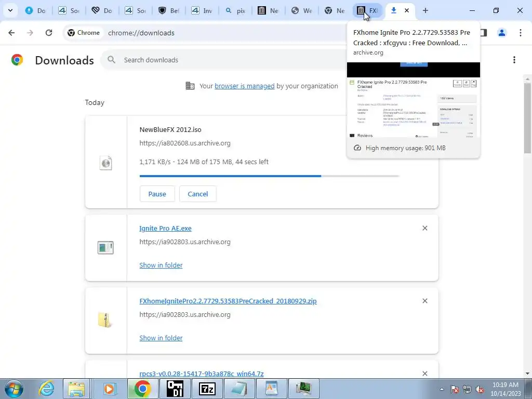Reload the downloads page
This screenshot has width=532, height=399.
click(49, 33)
